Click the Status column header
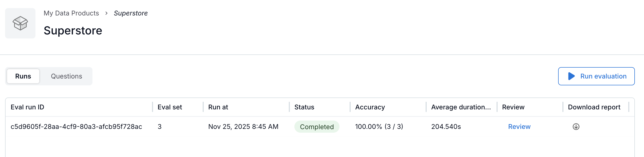This screenshot has height=157, width=644. [304, 107]
